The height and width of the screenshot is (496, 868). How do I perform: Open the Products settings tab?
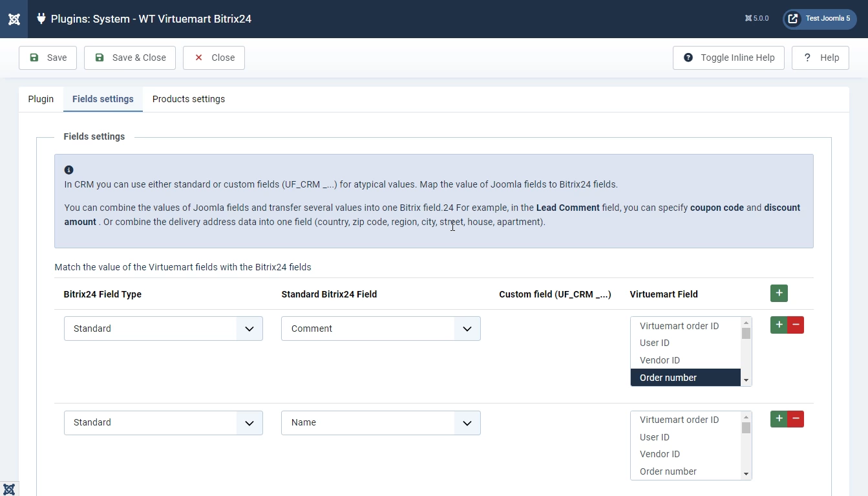[x=189, y=99]
